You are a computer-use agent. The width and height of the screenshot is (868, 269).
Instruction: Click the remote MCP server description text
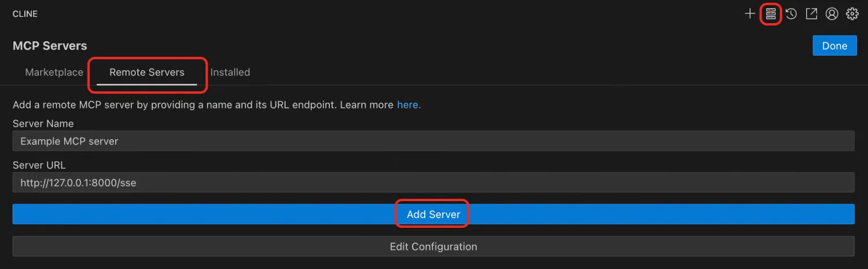pos(203,105)
